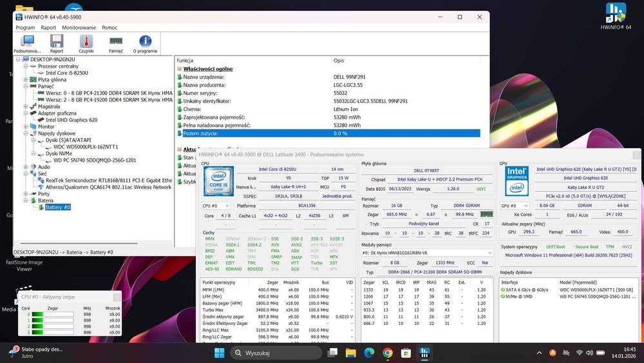The width and height of the screenshot is (644, 363).
Task: Select WD PC SN740 NVMe drive item
Action: [95, 161]
